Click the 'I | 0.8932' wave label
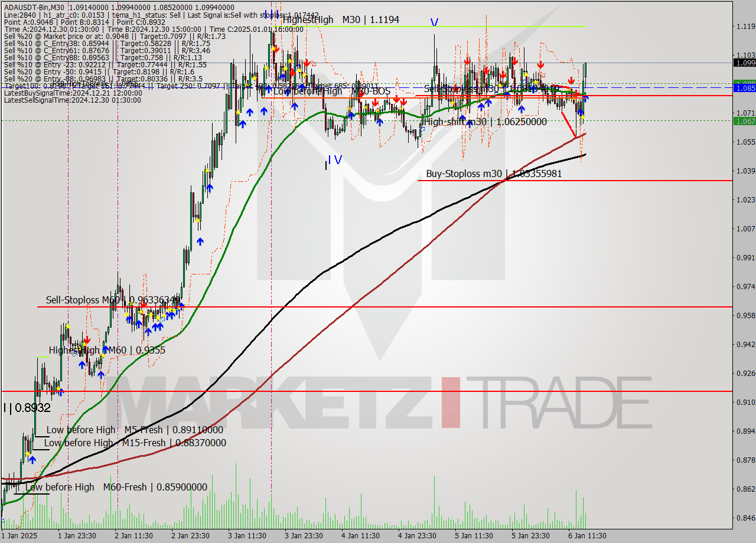 tap(27, 407)
